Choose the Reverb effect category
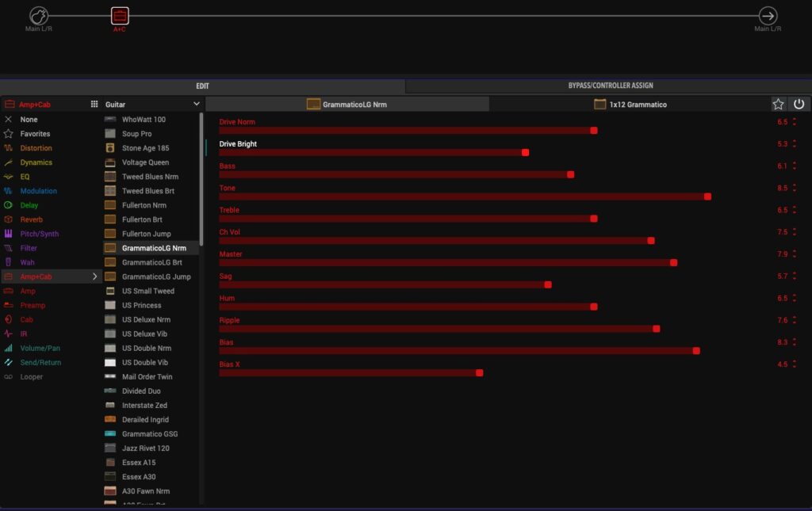Screen dimensions: 812x511 tap(32, 219)
